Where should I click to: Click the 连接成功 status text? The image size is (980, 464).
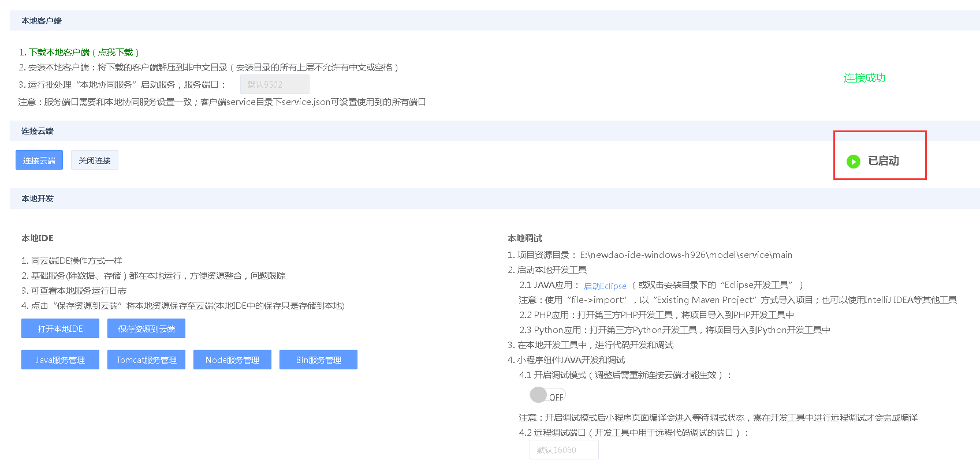click(865, 78)
